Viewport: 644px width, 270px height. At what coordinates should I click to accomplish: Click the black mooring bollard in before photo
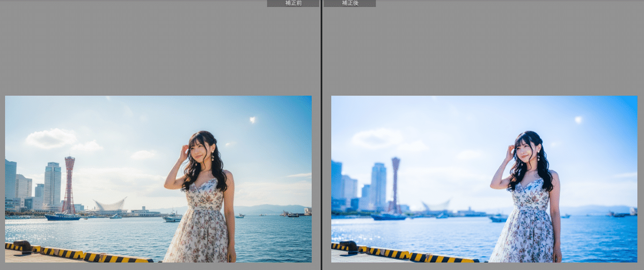[x=22, y=246]
